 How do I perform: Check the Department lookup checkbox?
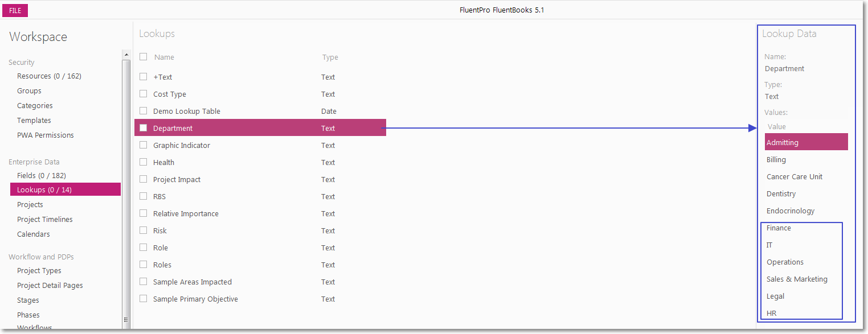pyautogui.click(x=144, y=128)
